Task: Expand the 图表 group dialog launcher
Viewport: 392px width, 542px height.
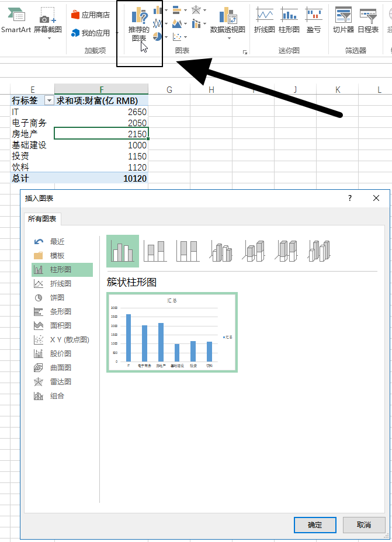Action: click(245, 53)
